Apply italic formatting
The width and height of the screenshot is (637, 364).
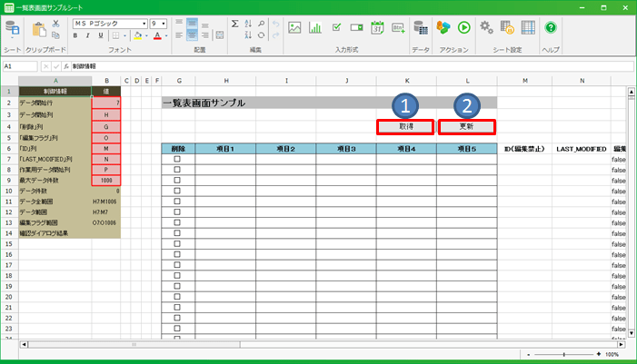pyautogui.click(x=87, y=36)
